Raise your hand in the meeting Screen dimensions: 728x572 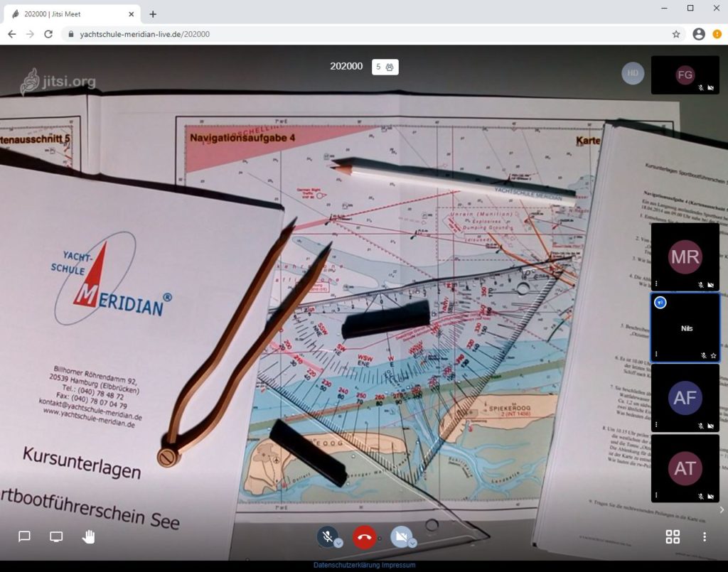coord(88,536)
